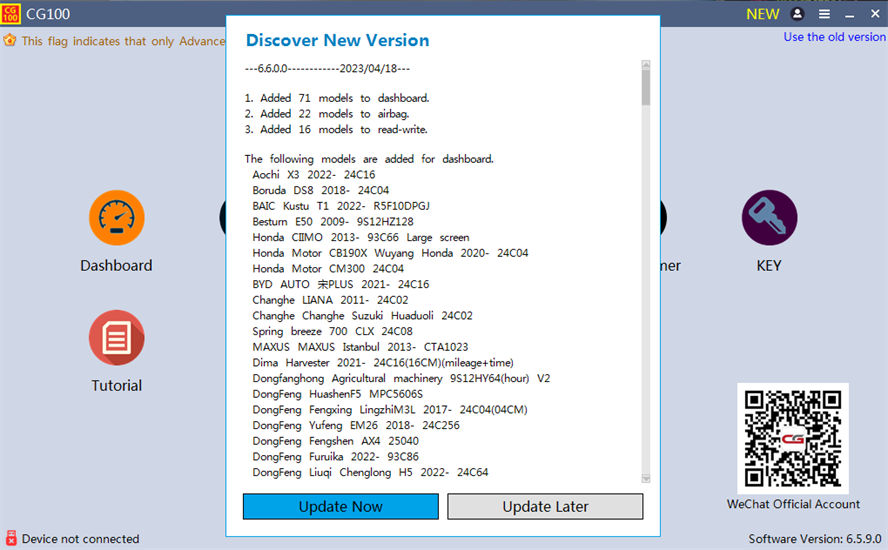Image resolution: width=888 pixels, height=550 pixels.
Task: Open the hamburger menu in title bar
Action: (x=824, y=14)
